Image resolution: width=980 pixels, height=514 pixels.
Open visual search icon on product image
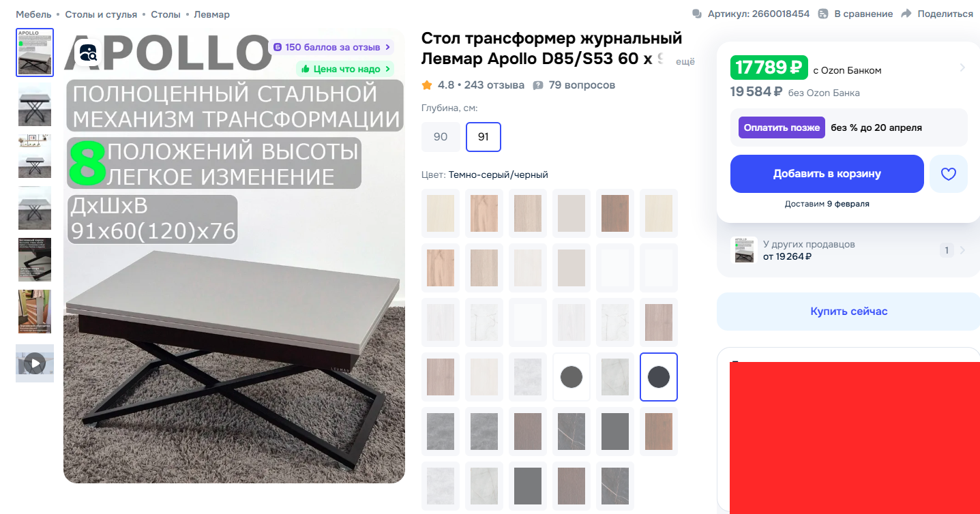(89, 52)
